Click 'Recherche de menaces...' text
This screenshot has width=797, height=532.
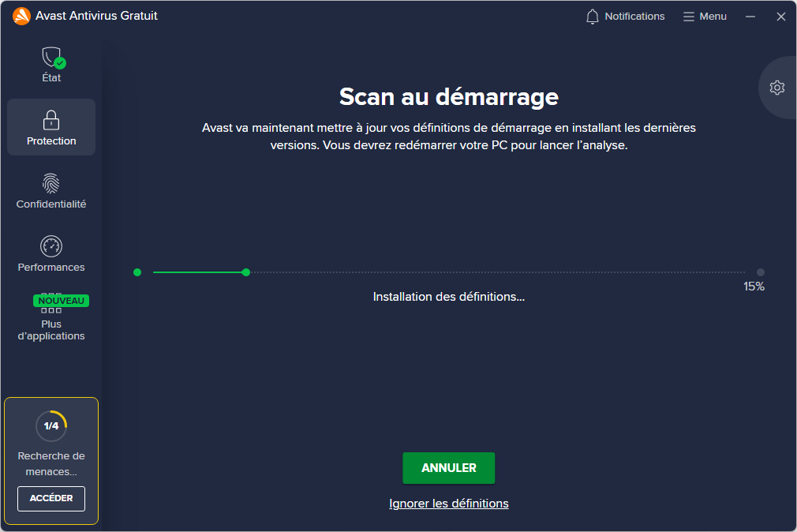(51, 464)
